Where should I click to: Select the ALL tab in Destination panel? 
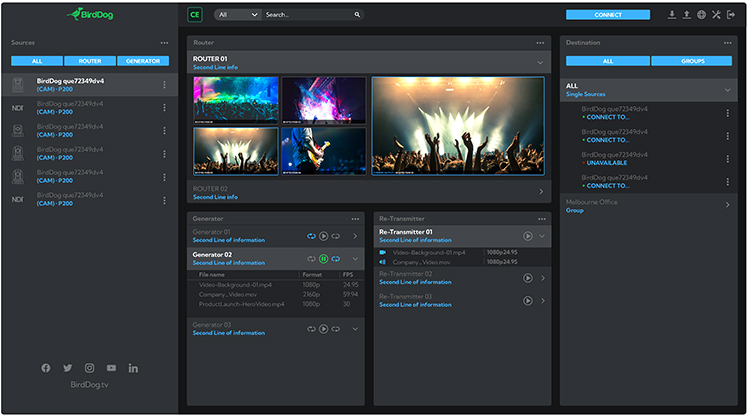(x=608, y=61)
